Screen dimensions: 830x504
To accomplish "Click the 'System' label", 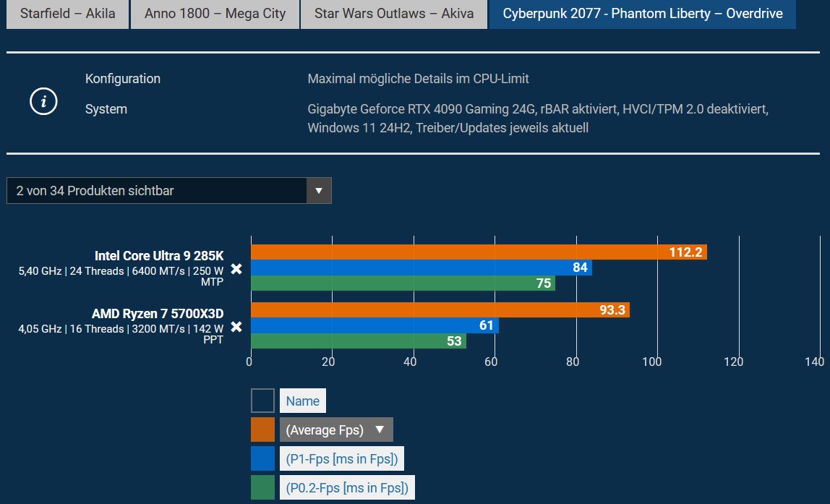I will coord(106,110).
